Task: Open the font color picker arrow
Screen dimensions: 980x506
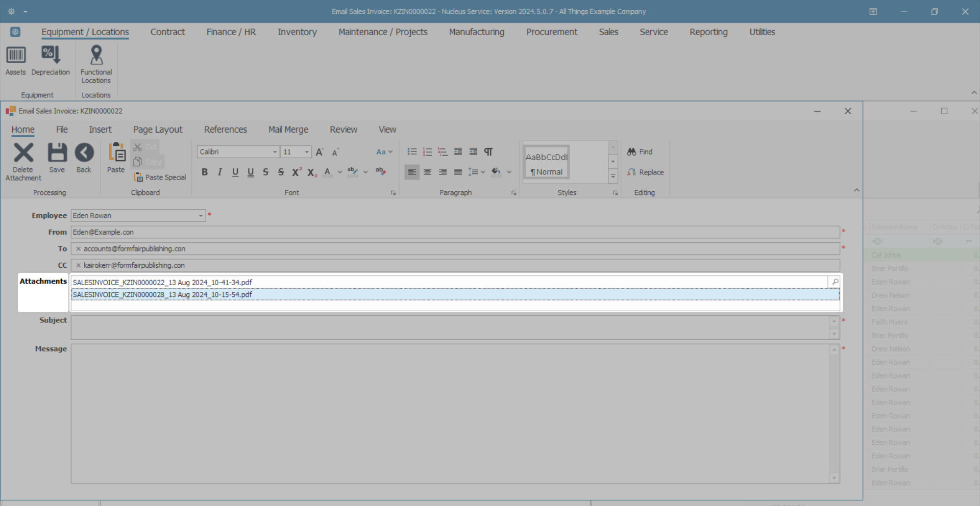Action: click(340, 172)
